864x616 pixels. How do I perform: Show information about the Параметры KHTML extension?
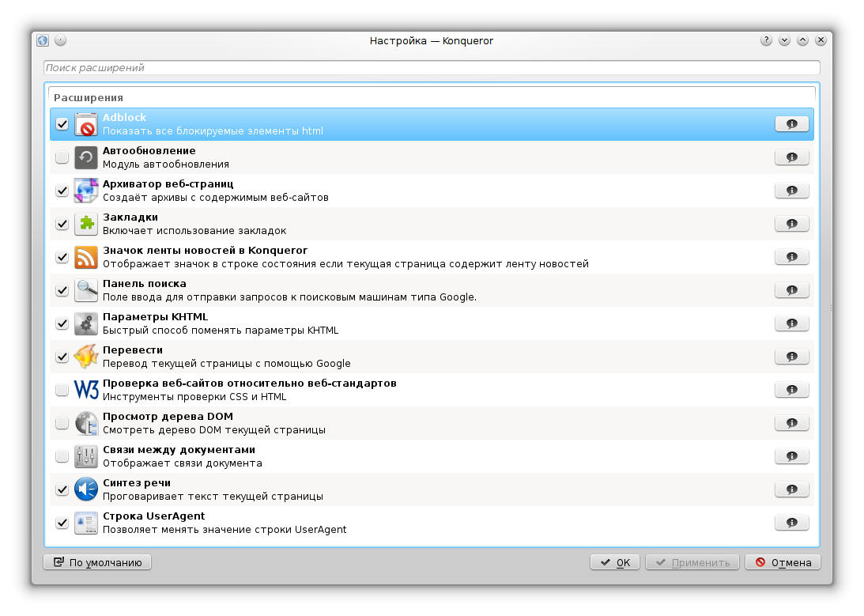click(791, 323)
